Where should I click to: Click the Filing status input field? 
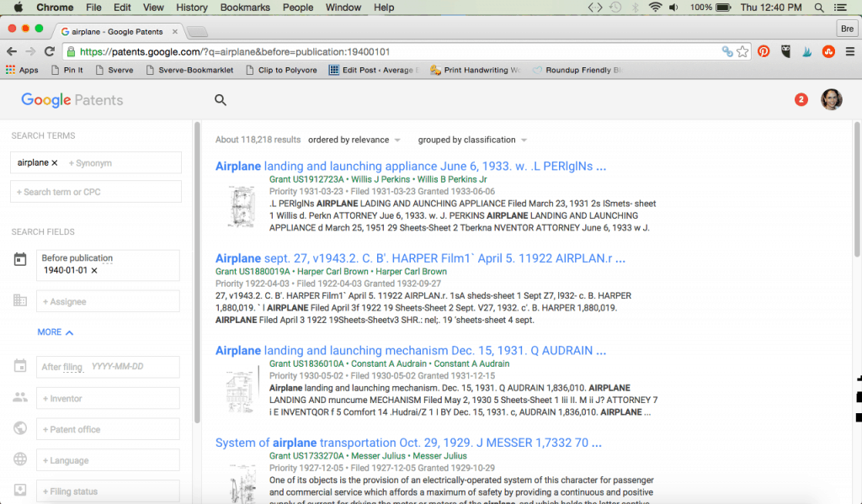(x=108, y=491)
